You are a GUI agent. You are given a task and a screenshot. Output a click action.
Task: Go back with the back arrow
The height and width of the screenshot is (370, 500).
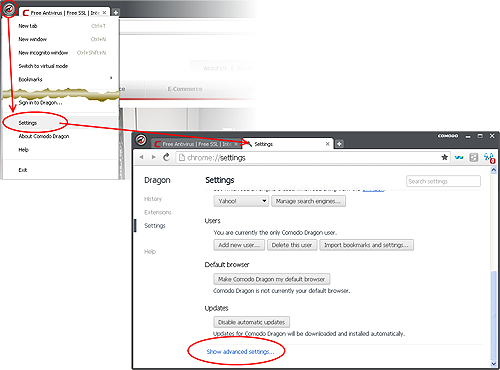pyautogui.click(x=142, y=157)
